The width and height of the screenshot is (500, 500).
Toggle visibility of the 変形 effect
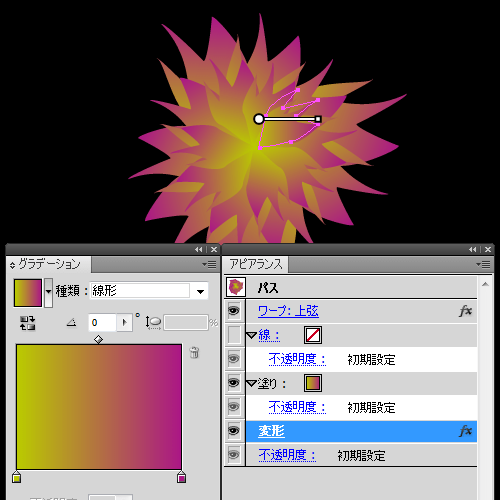point(234,431)
